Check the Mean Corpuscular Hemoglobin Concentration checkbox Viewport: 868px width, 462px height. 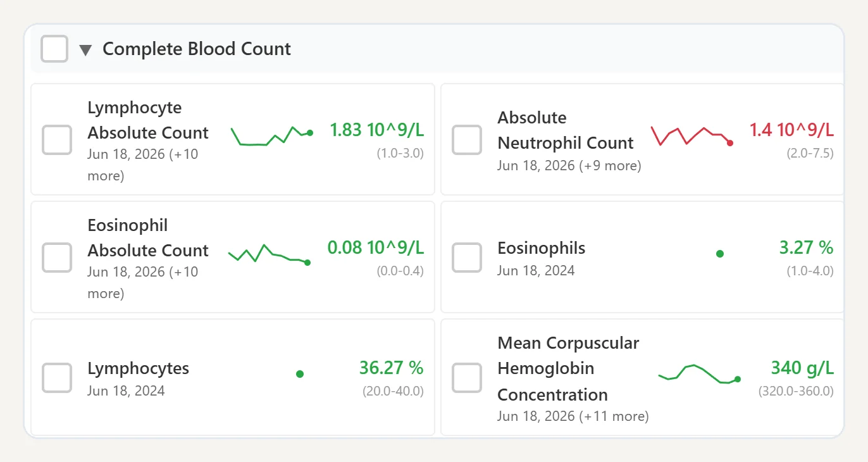(x=467, y=378)
